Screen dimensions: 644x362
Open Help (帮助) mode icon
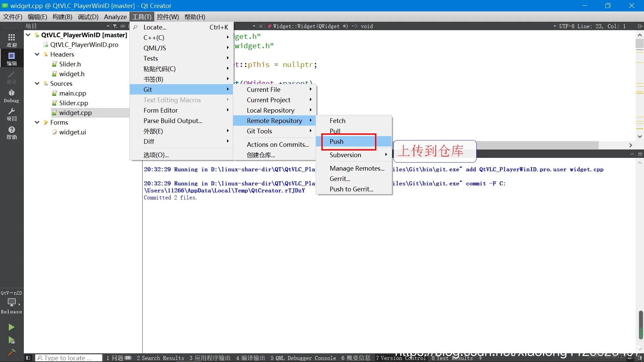pos(11,133)
